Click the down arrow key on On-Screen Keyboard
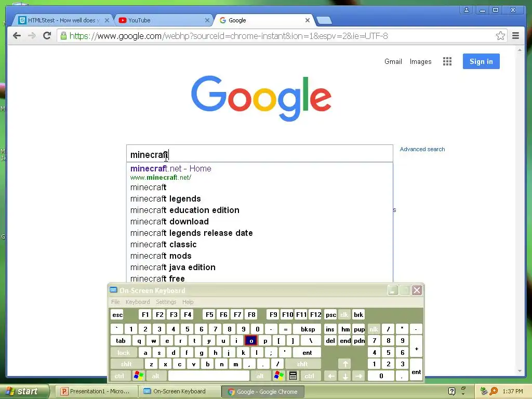532x399 pixels. coord(345,376)
